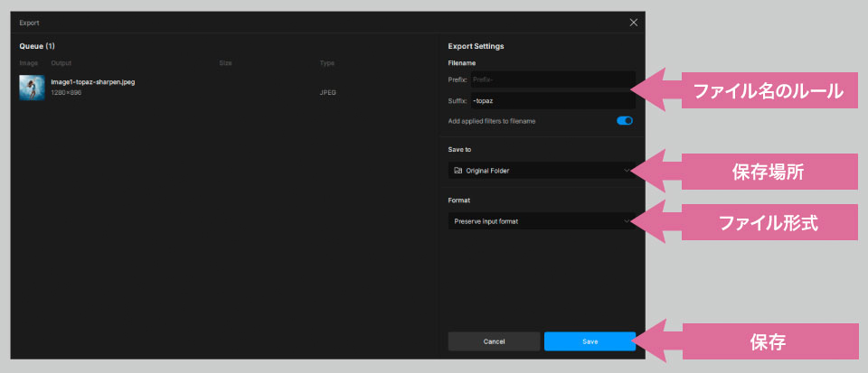Open the Preserve input format dropdown
This screenshot has height=373, width=868.
[542, 221]
